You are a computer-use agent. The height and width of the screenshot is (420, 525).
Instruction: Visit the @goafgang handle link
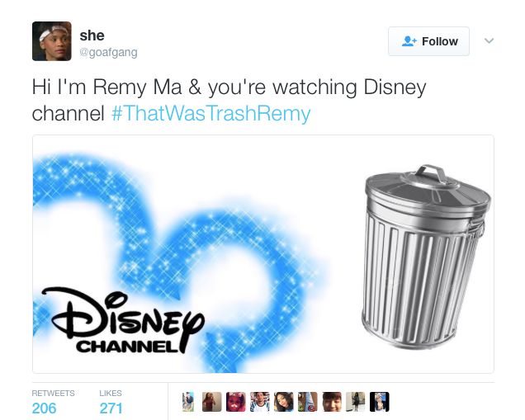pos(108,52)
